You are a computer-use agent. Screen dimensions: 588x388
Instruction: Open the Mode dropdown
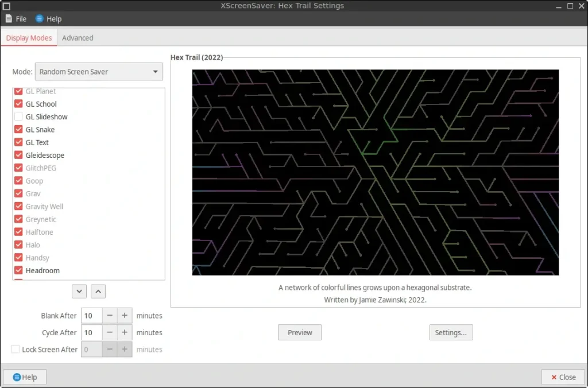pyautogui.click(x=99, y=72)
